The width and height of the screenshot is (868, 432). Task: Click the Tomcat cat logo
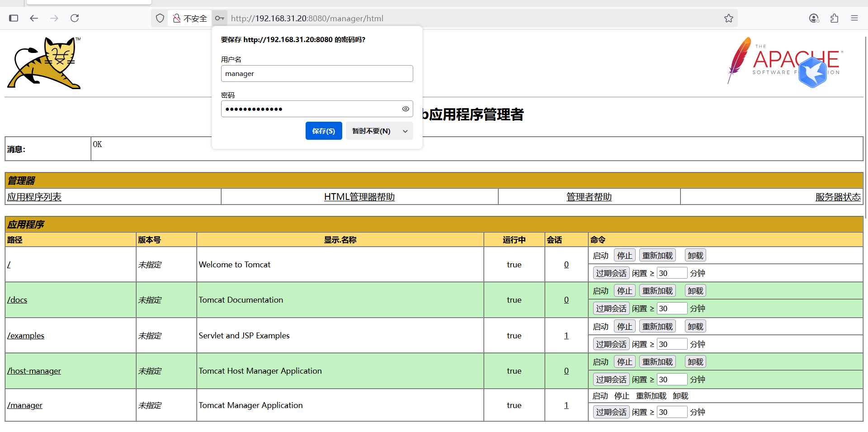(x=44, y=63)
